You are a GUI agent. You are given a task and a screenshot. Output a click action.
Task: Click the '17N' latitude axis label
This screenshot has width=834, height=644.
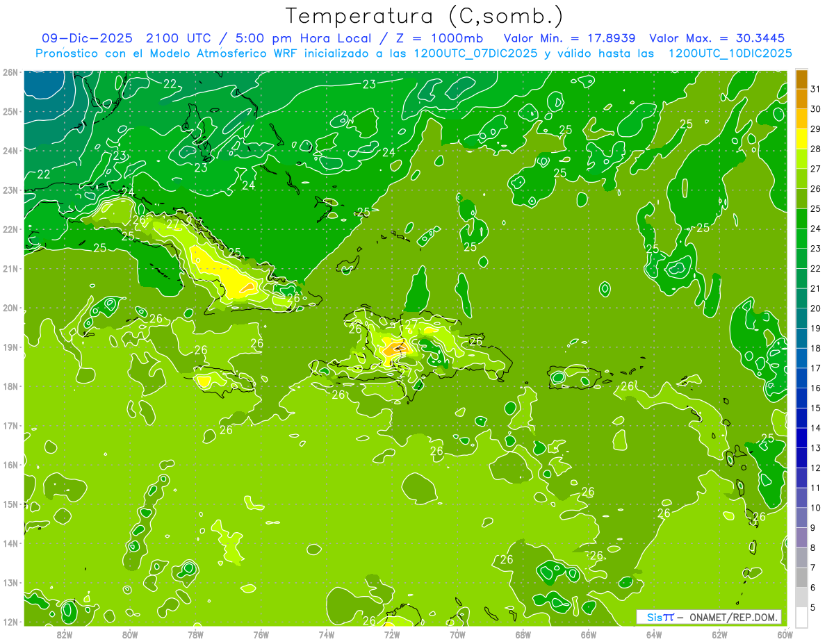(x=10, y=426)
